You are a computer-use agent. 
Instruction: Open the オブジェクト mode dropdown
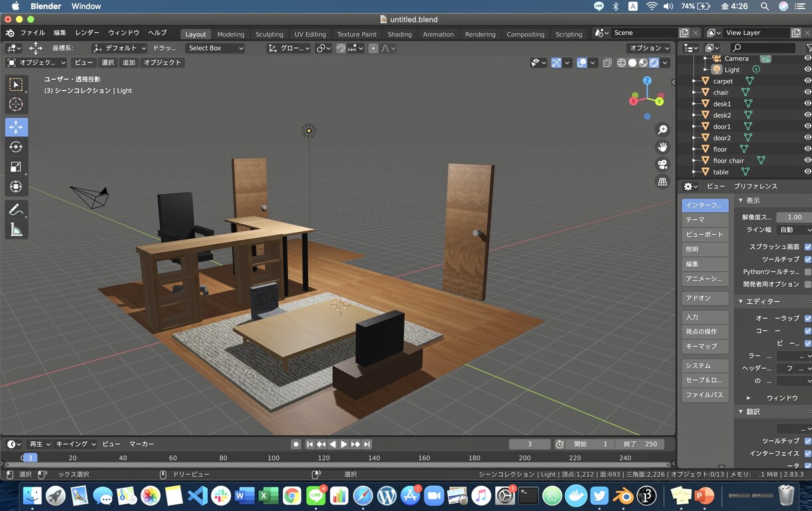pyautogui.click(x=37, y=63)
